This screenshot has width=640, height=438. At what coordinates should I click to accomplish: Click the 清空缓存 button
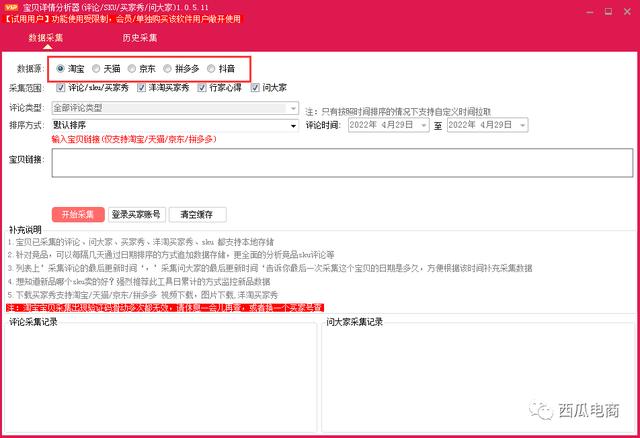(197, 214)
